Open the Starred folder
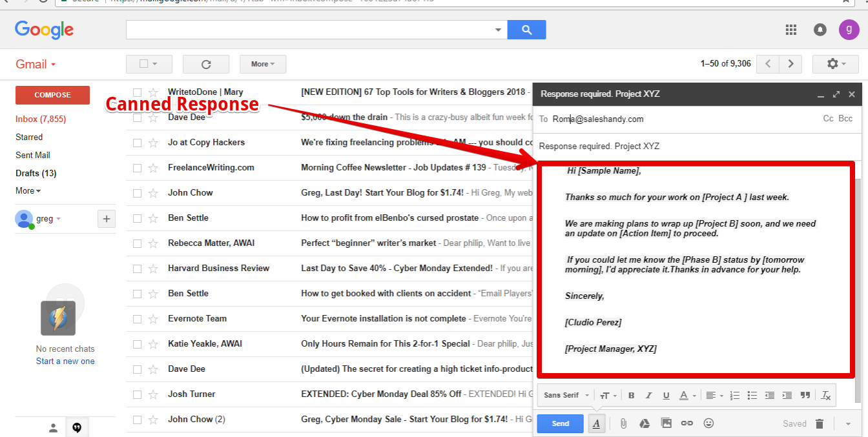Image resolution: width=868 pixels, height=437 pixels. 29,137
